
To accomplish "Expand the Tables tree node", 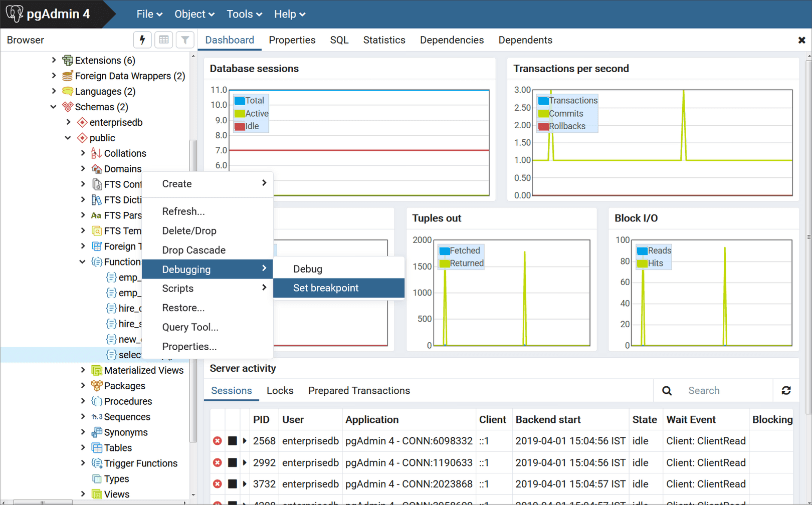I will point(83,447).
